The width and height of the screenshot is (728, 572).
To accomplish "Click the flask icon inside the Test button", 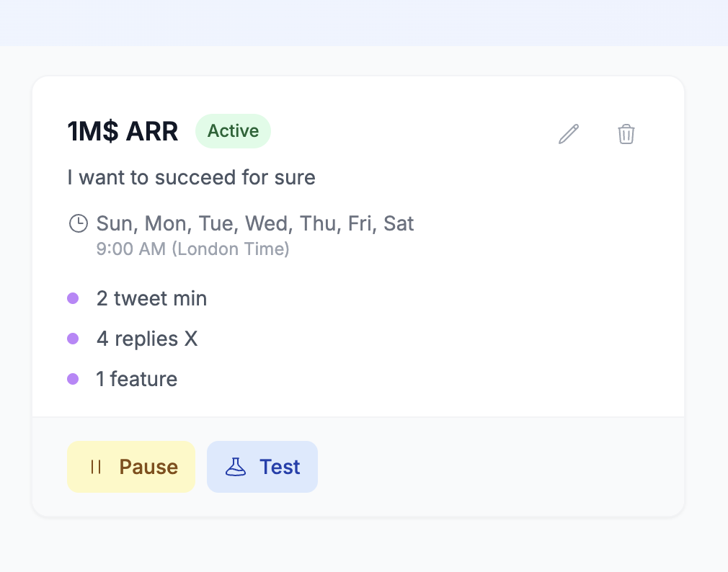I will pos(234,467).
